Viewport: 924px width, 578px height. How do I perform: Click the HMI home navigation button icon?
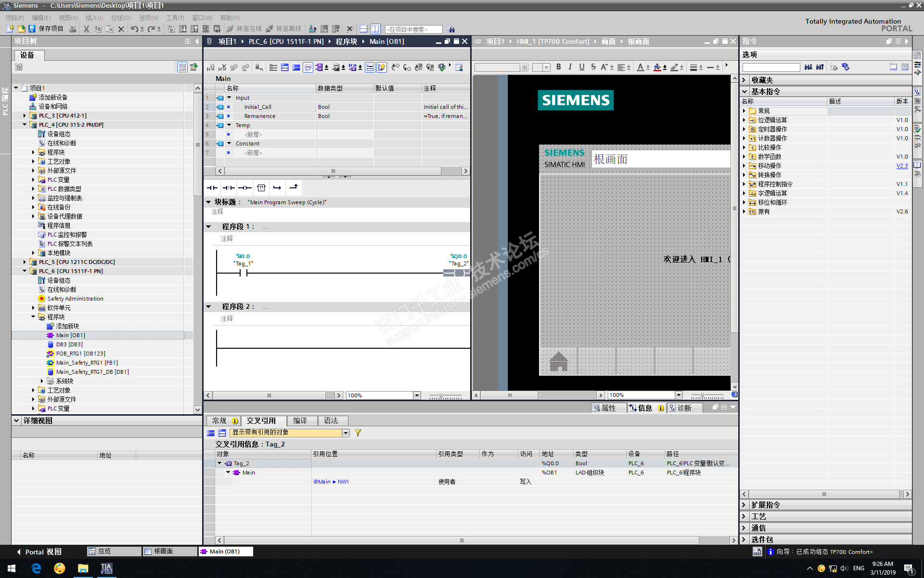[558, 361]
